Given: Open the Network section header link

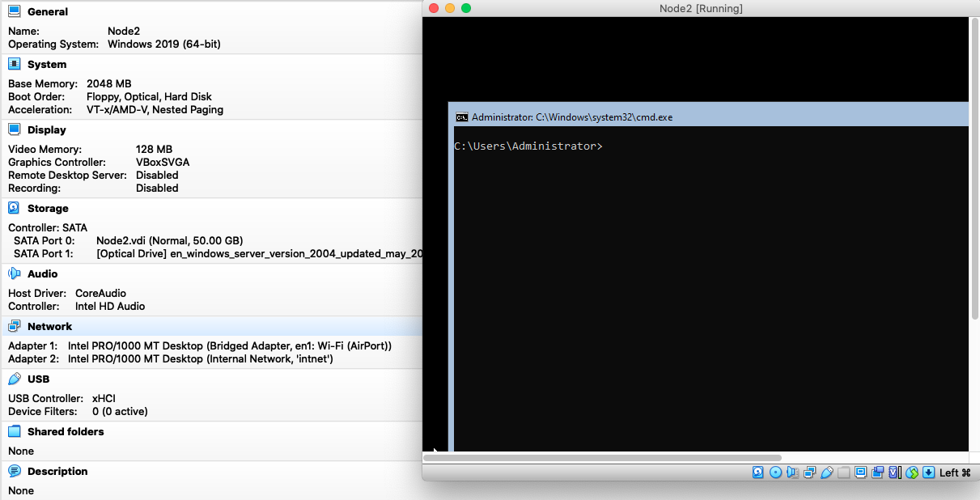Looking at the screenshot, I should tap(49, 327).
